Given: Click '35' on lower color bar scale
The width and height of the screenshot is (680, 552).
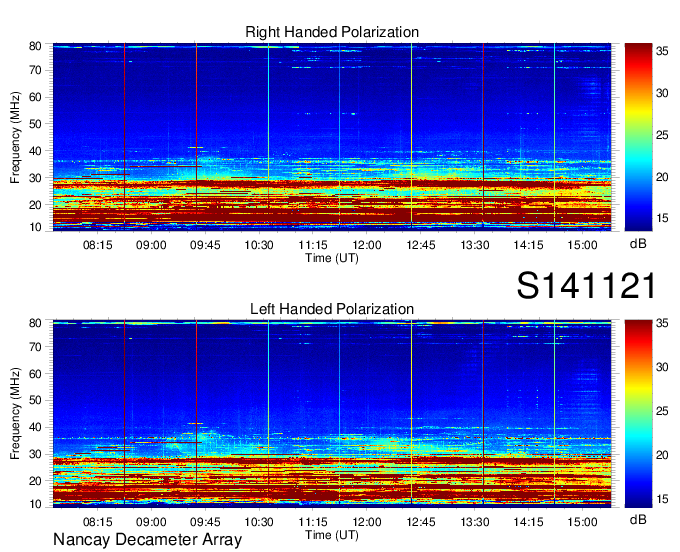Looking at the screenshot, I should pos(662,323).
